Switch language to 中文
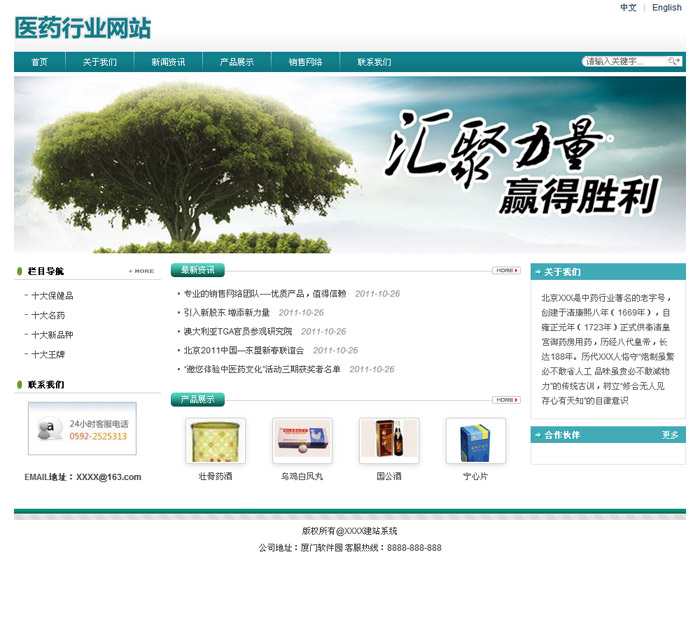Viewport: 700px width, 634px height. pos(628,8)
